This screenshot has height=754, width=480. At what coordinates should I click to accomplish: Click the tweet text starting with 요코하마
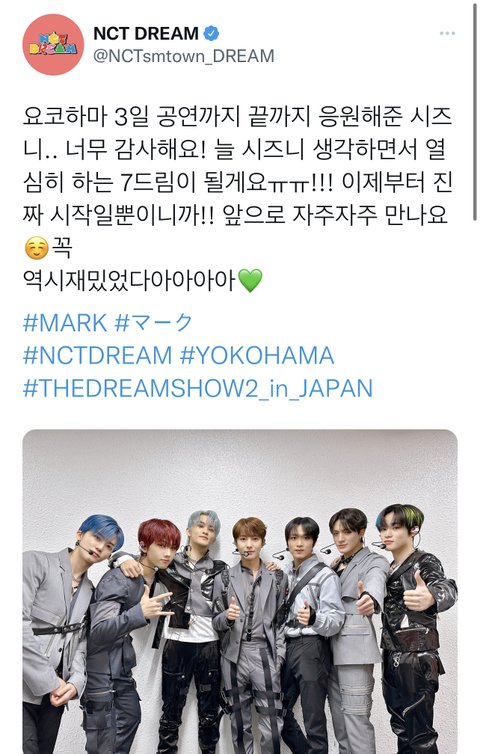238,182
